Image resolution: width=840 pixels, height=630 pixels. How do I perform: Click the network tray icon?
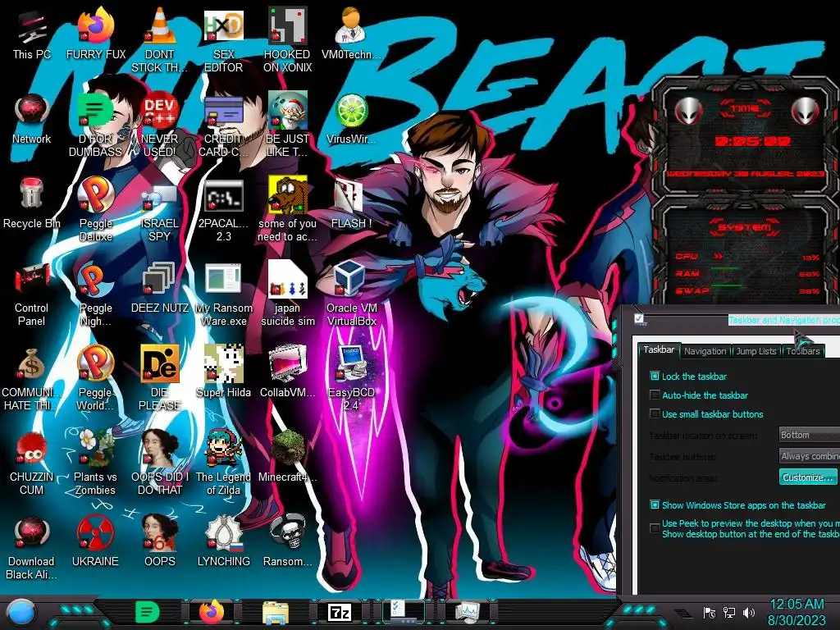[x=729, y=612]
